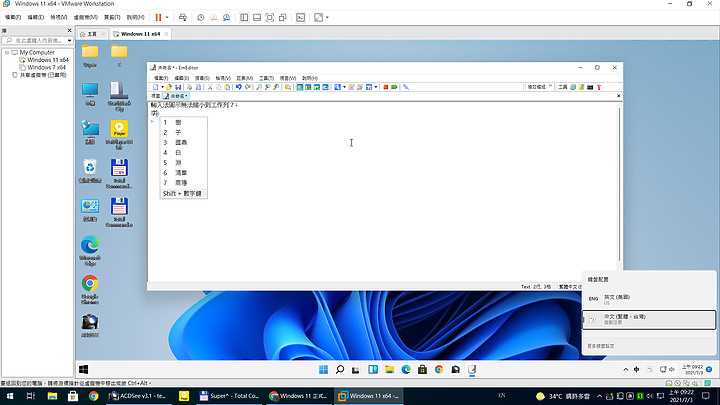
Task: Expand the New file dropdown arrow
Action: click(162, 87)
